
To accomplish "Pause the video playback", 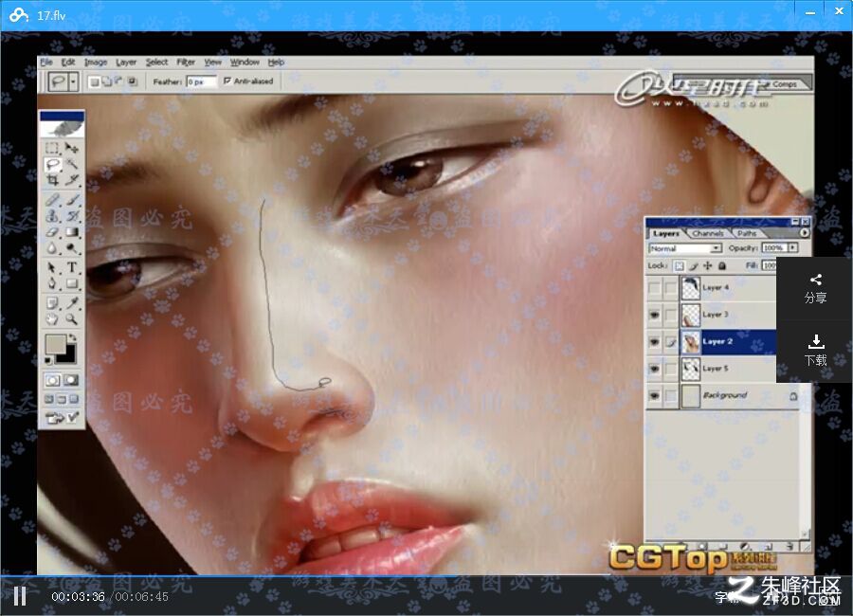I will (20, 596).
